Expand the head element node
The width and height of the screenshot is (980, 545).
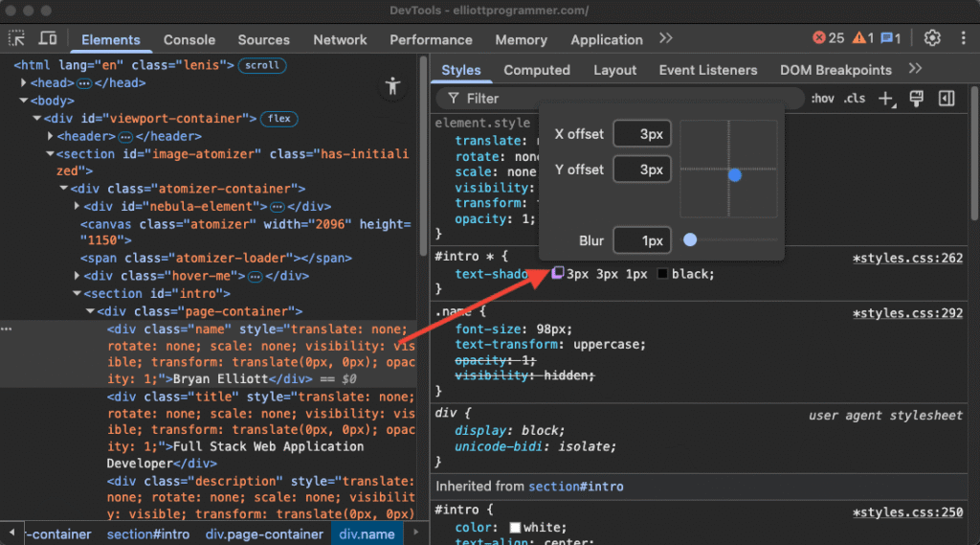[24, 83]
